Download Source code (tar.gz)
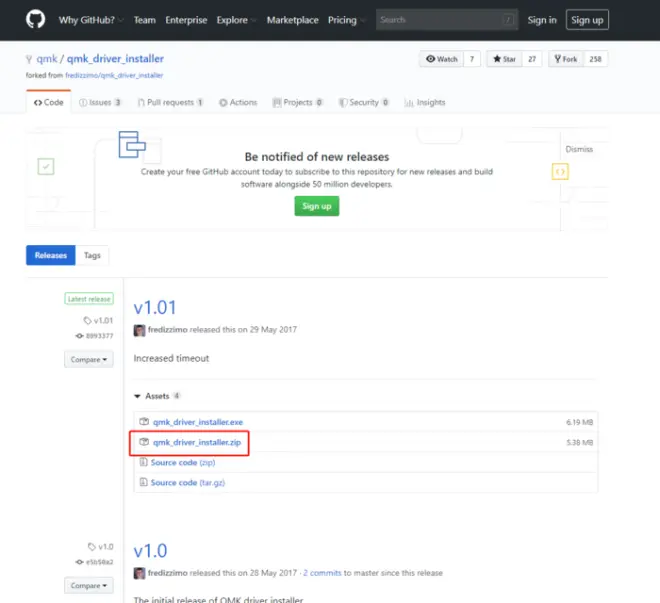This screenshot has width=660, height=603. [x=188, y=483]
